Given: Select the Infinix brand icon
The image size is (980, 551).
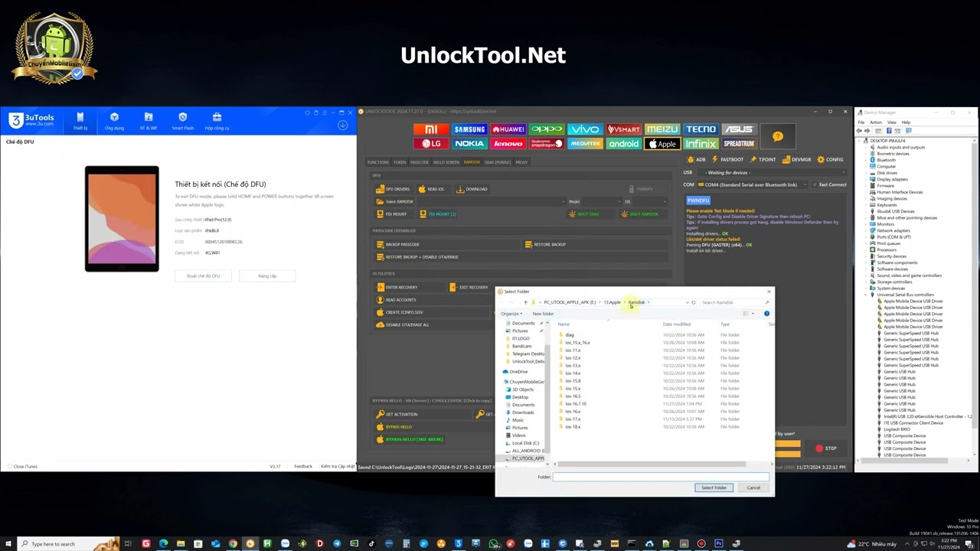Looking at the screenshot, I should click(x=701, y=144).
